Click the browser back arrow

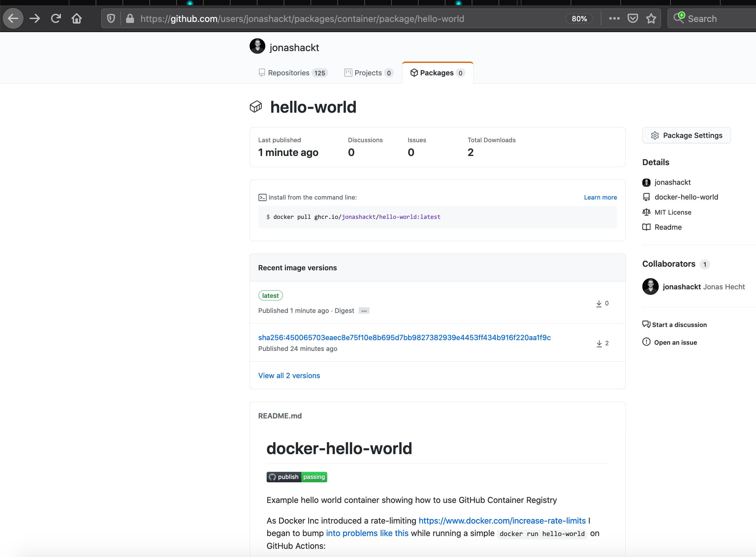(13, 18)
